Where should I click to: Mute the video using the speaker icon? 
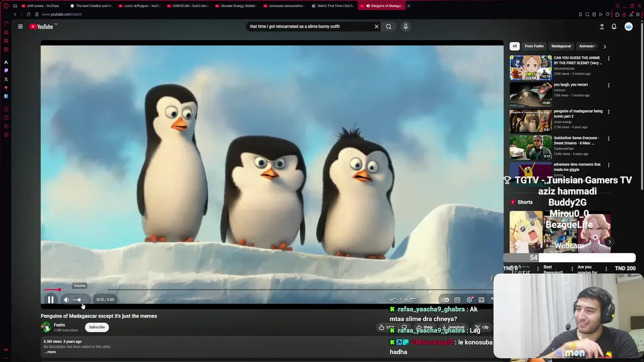pyautogui.click(x=66, y=300)
